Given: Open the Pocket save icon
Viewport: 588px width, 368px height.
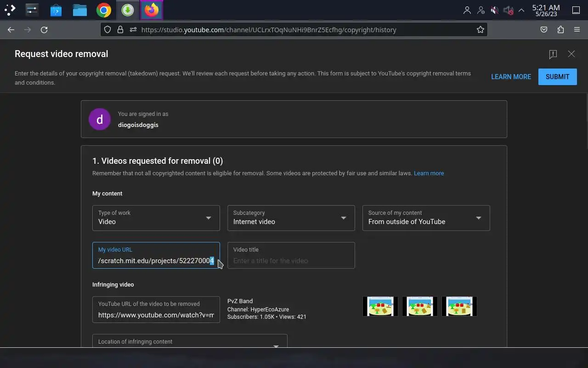Looking at the screenshot, I should pos(544,29).
